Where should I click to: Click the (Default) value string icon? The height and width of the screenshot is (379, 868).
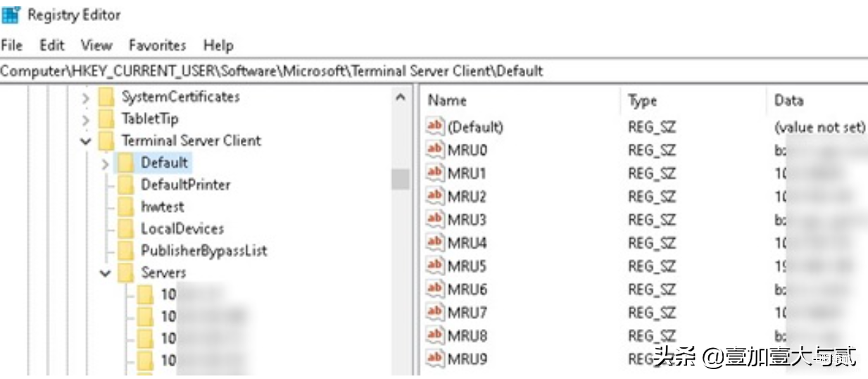point(435,127)
